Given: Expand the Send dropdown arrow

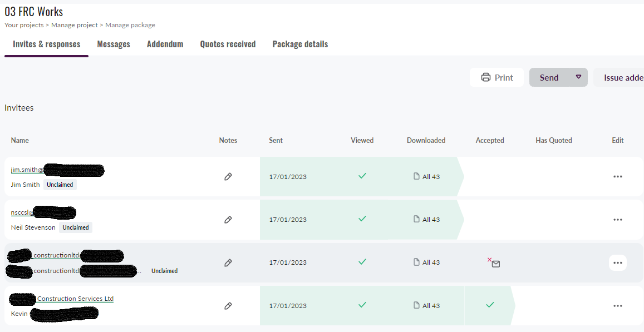Looking at the screenshot, I should pyautogui.click(x=578, y=77).
